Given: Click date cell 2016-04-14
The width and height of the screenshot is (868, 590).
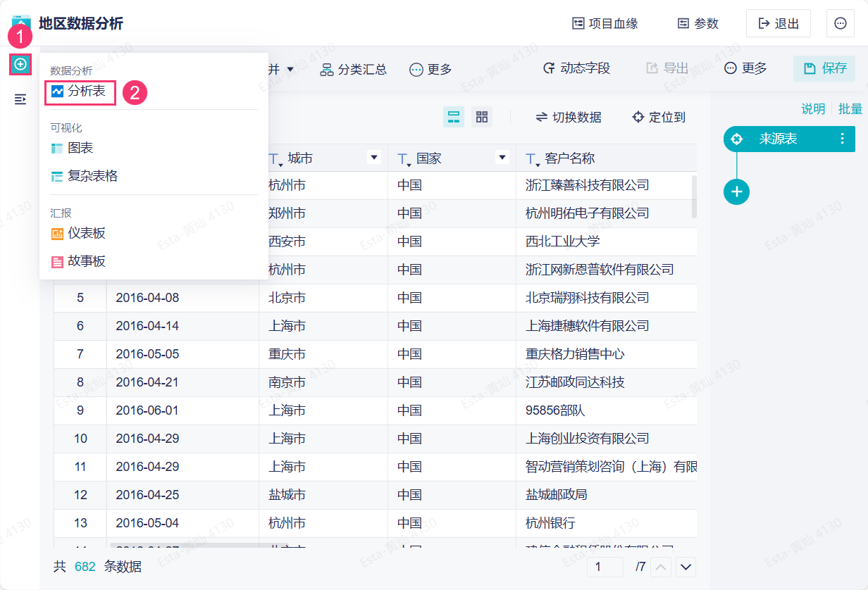Looking at the screenshot, I should pos(183,326).
